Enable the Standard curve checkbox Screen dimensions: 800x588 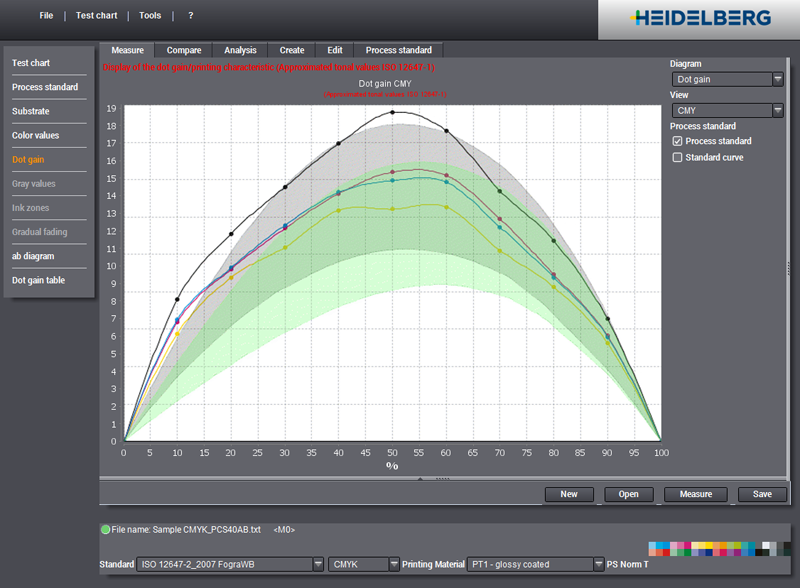677,157
